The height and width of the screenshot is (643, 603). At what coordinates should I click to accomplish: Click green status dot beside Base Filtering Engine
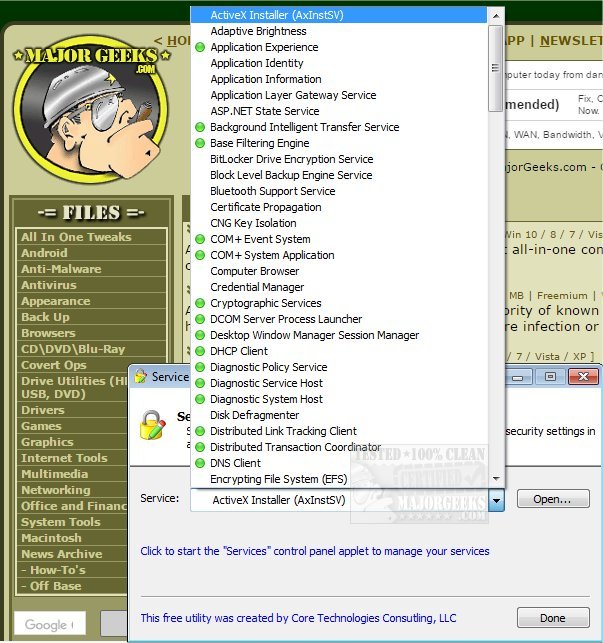(x=200, y=143)
